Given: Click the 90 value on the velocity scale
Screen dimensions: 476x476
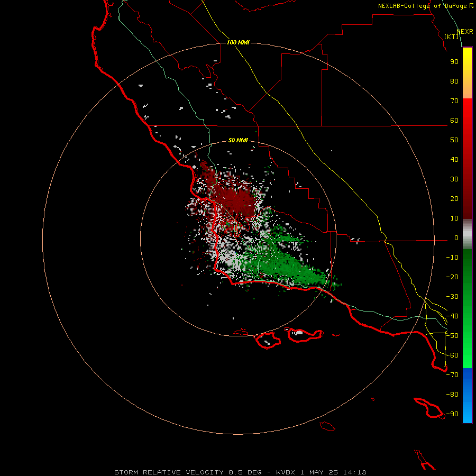Looking at the screenshot, I should coord(454,62).
